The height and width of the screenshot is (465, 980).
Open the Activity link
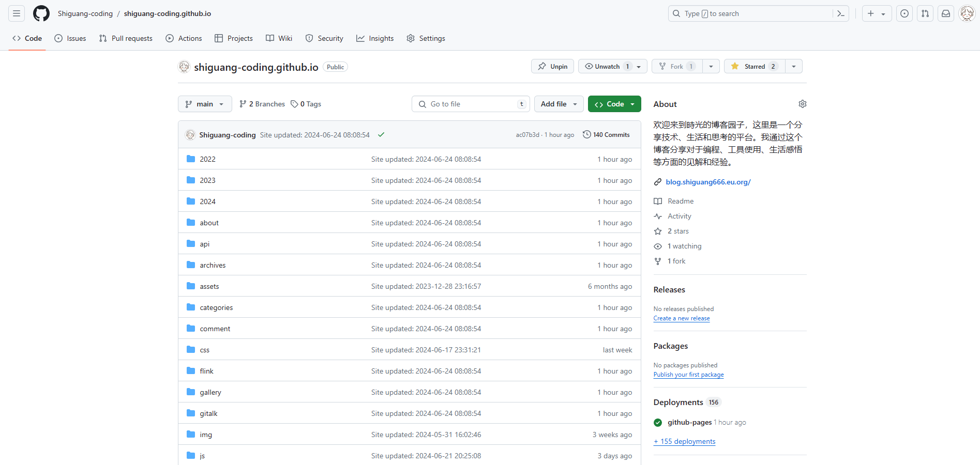tap(679, 216)
